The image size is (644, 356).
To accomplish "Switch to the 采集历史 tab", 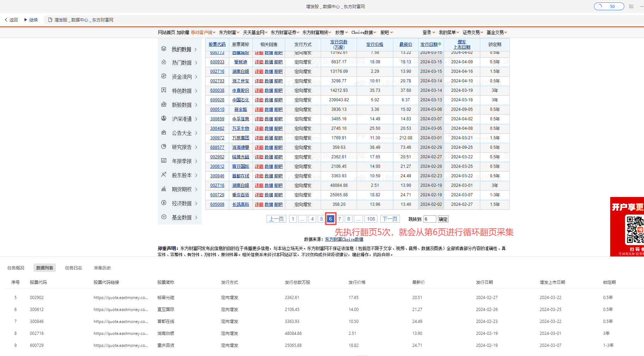I will pyautogui.click(x=102, y=268).
